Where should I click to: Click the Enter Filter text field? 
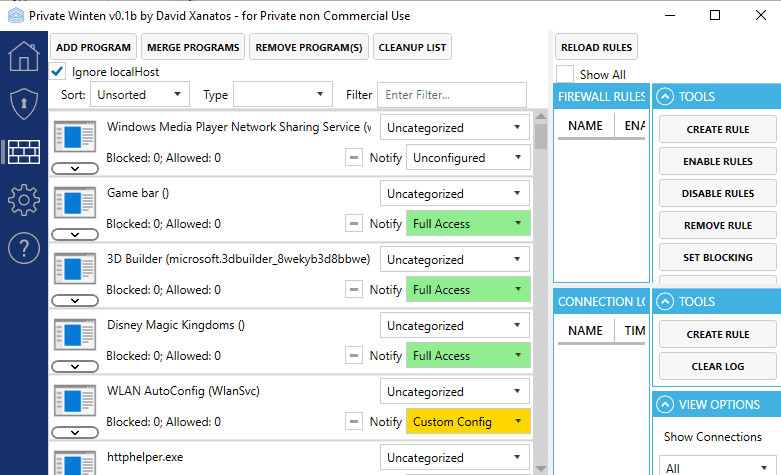452,95
